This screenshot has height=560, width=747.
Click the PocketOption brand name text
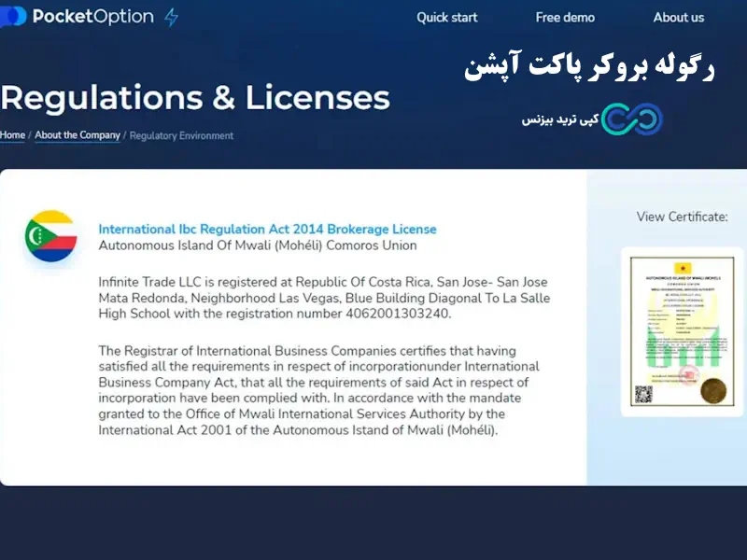(92, 17)
